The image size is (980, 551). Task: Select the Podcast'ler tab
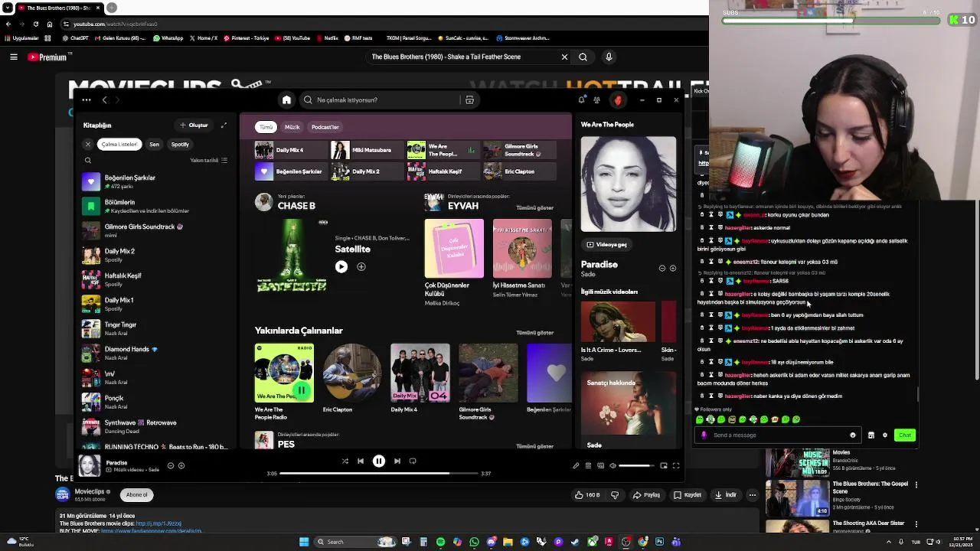325,127
